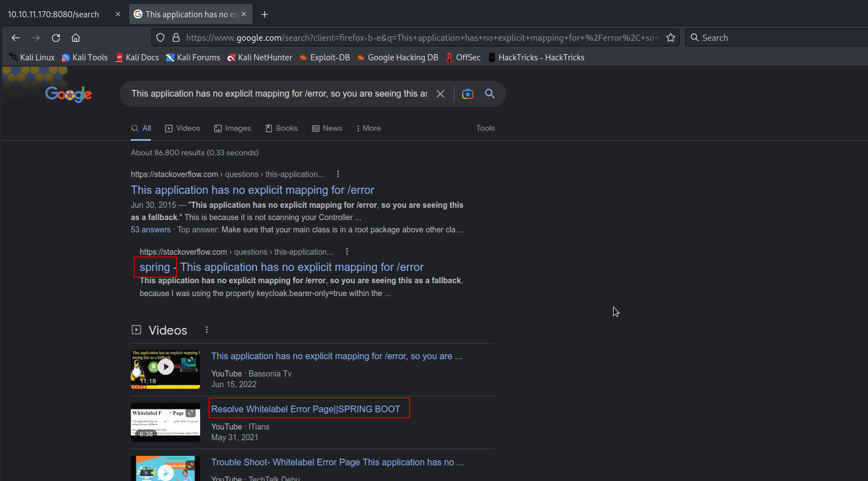Image resolution: width=868 pixels, height=481 pixels.
Task: Open the Kali Linux bookmark
Action: 32,58
